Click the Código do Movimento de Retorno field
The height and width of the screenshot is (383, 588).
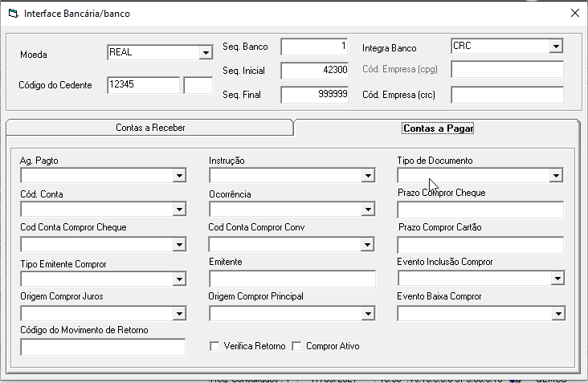pos(103,347)
